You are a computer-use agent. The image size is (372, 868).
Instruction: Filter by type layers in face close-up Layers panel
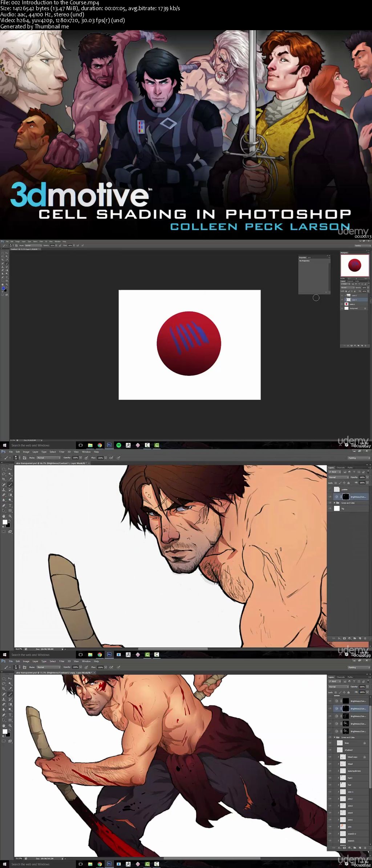354,472
